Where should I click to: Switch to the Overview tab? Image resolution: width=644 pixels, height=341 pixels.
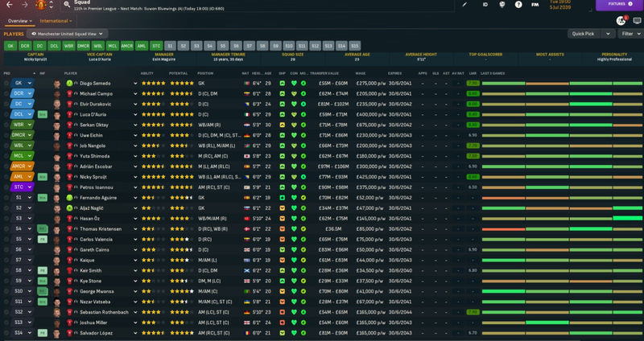[x=19, y=20]
